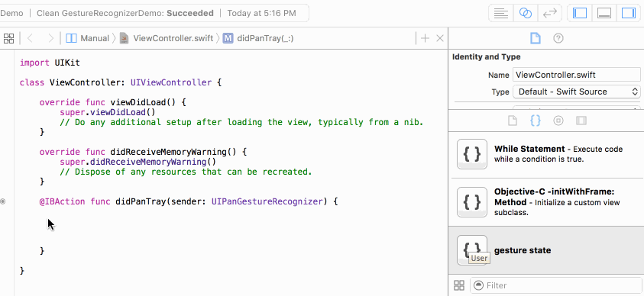Open the Manual assistant mode menu
The height and width of the screenshot is (296, 644).
click(x=88, y=39)
